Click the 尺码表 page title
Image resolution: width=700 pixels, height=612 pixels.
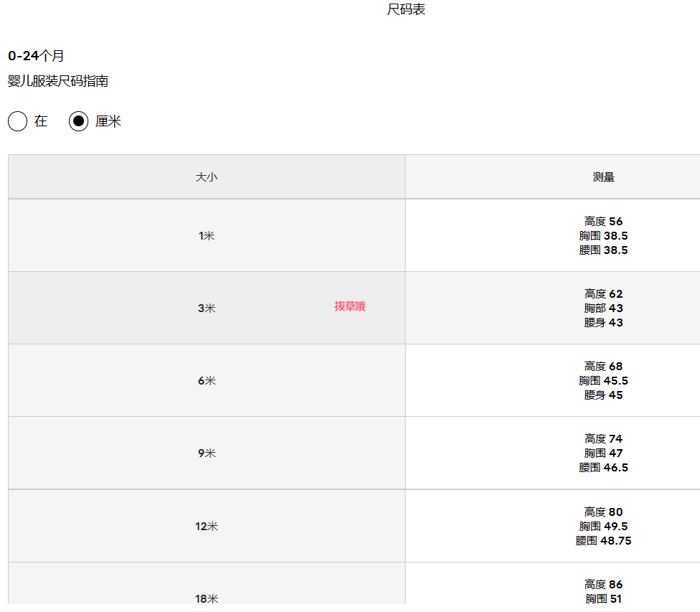click(x=406, y=9)
